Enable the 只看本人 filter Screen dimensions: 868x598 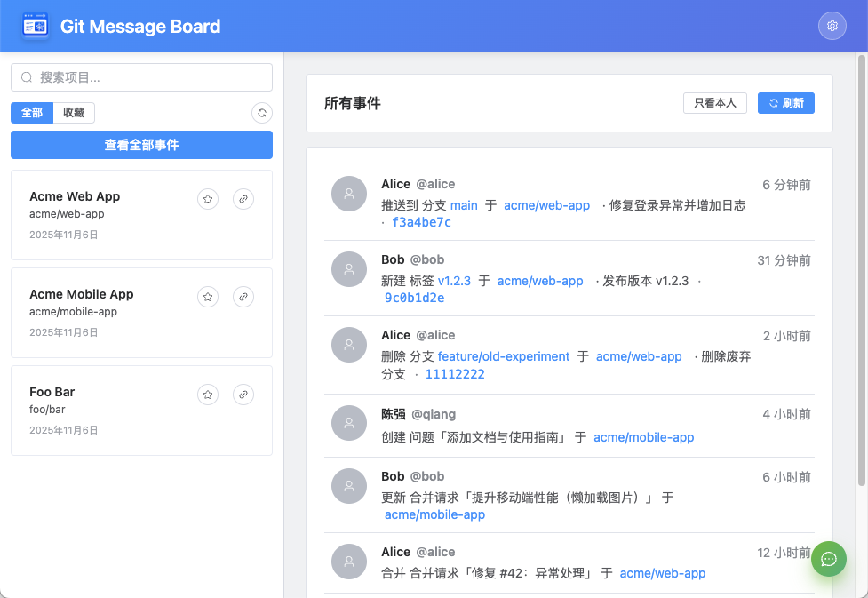point(715,103)
